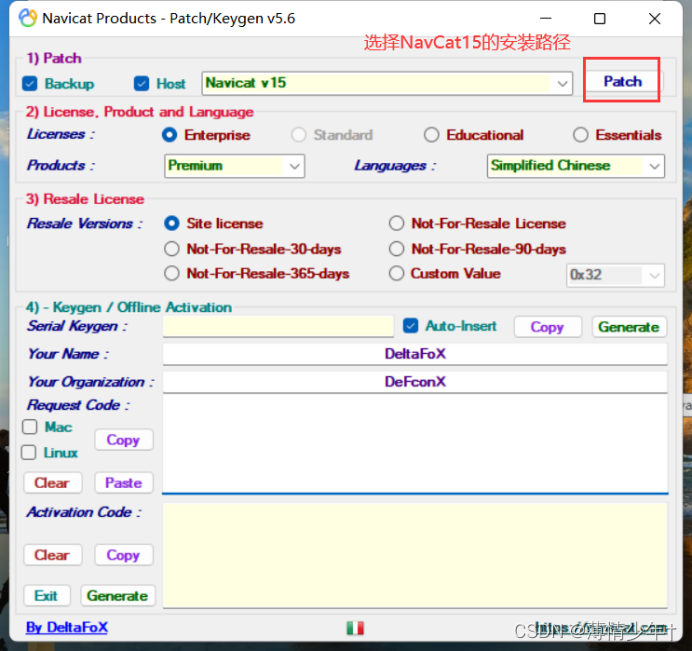Close the Patch/Keygen window

click(654, 19)
